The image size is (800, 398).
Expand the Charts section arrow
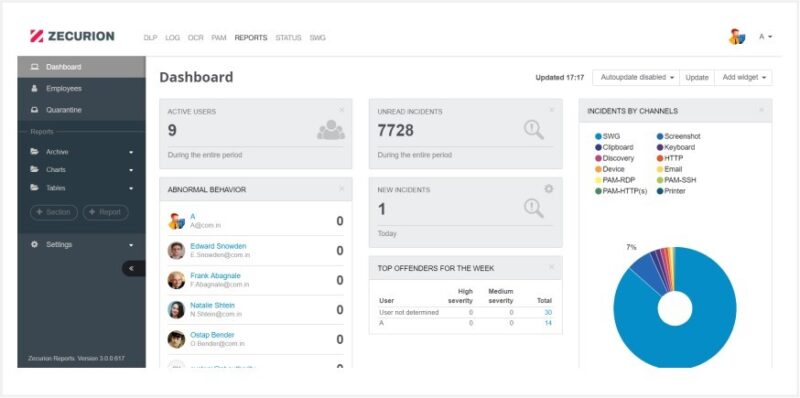coord(131,170)
